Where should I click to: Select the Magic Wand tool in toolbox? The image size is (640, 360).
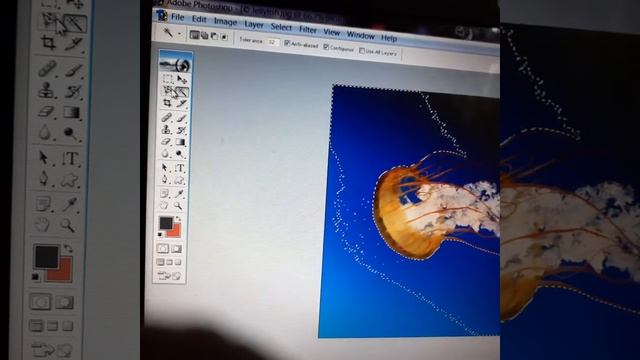click(x=182, y=92)
